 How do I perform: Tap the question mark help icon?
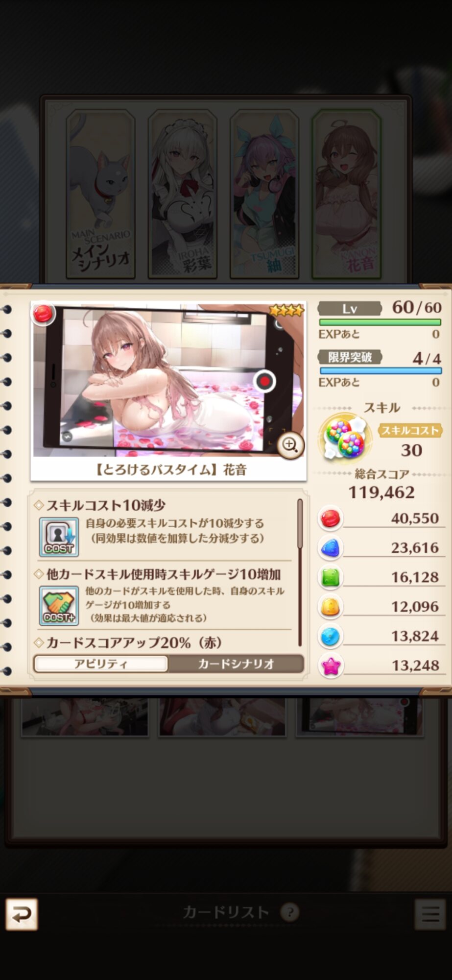pyautogui.click(x=290, y=912)
